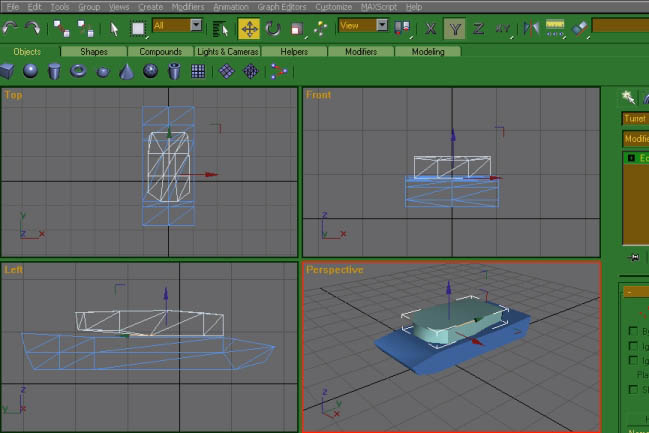Click the Turret object name field
649x433 pixels.
635,118
